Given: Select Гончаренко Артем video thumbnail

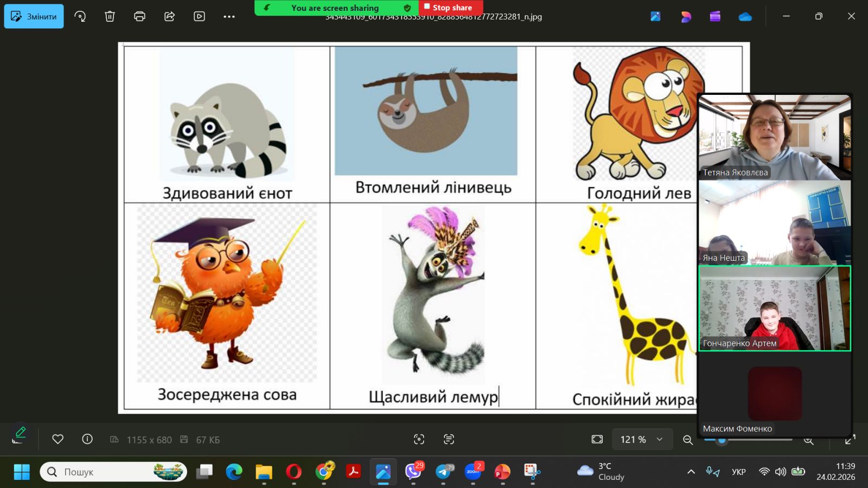Looking at the screenshot, I should [x=774, y=308].
